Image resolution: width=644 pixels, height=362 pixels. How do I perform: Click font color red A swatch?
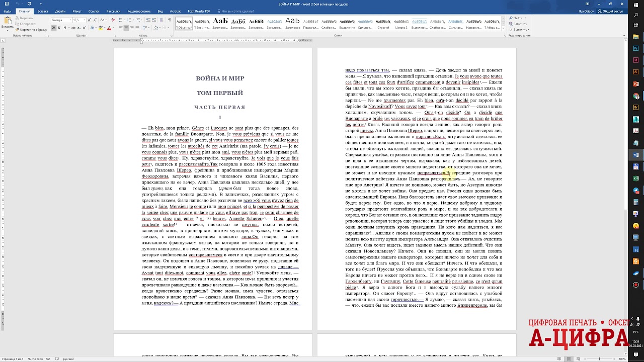pyautogui.click(x=109, y=28)
